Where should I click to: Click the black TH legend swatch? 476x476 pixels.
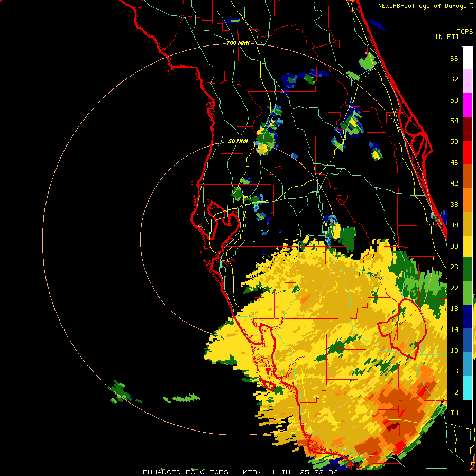[467, 411]
